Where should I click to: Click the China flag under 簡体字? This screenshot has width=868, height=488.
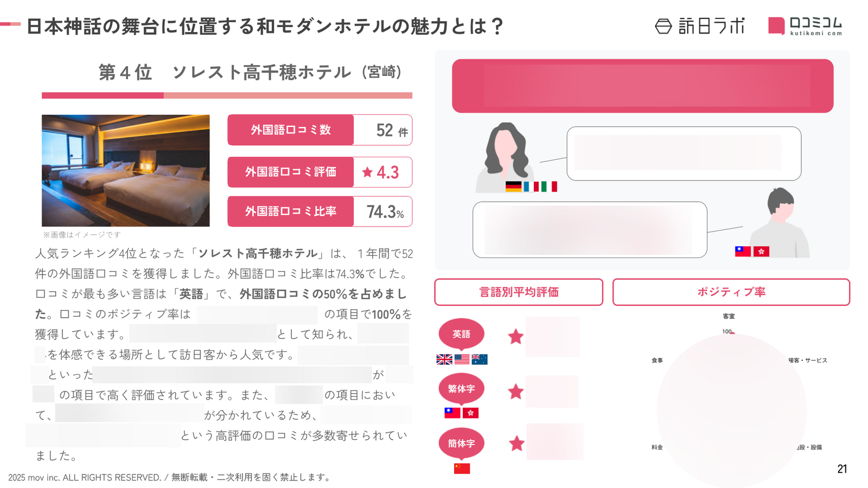point(462,468)
